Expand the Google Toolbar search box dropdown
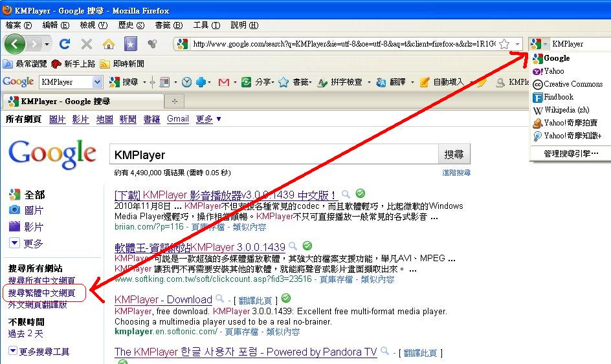The image size is (611, 364). [x=98, y=82]
